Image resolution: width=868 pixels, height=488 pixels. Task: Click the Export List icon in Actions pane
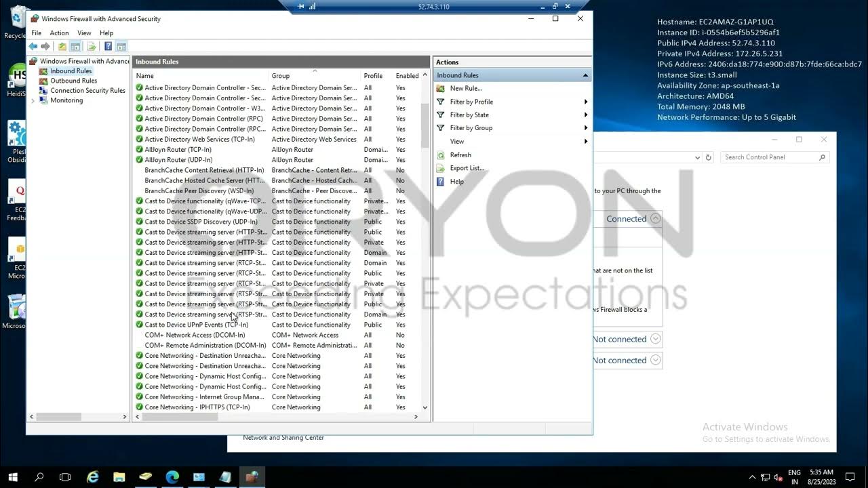click(x=441, y=168)
